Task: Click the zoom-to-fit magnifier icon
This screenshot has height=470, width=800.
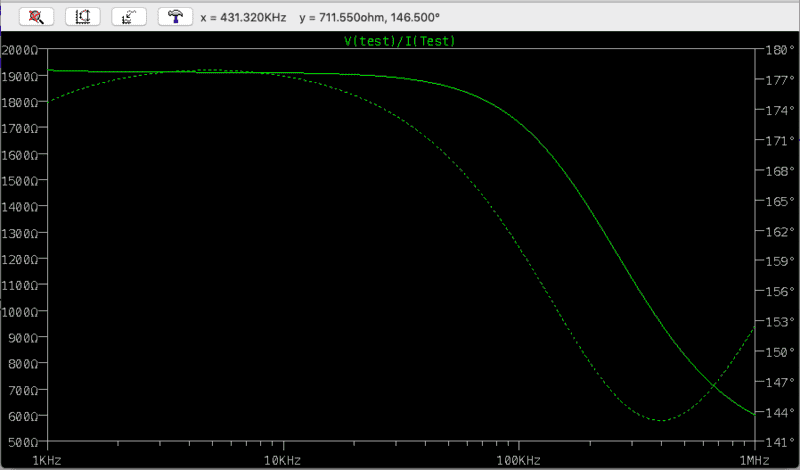Action: 36,16
